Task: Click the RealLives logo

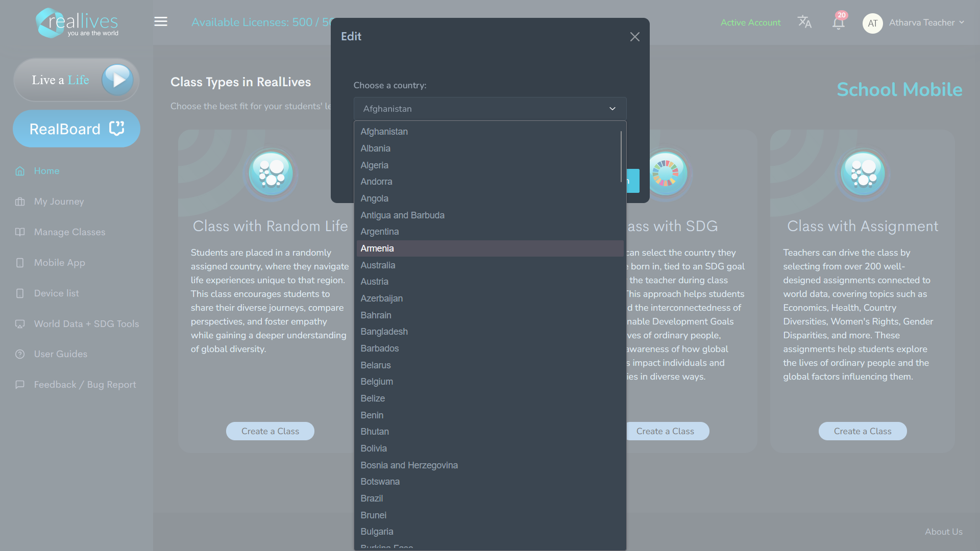Action: [77, 23]
